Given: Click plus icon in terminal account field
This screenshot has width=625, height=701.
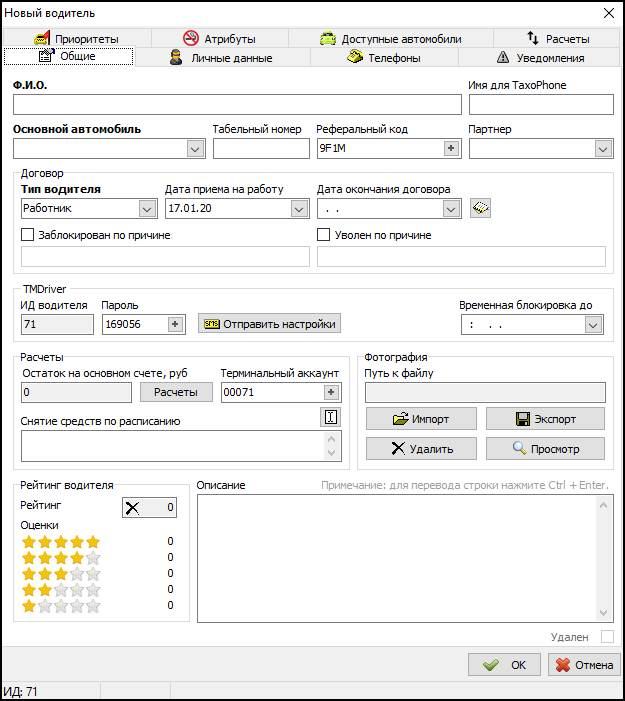Looking at the screenshot, I should (332, 393).
